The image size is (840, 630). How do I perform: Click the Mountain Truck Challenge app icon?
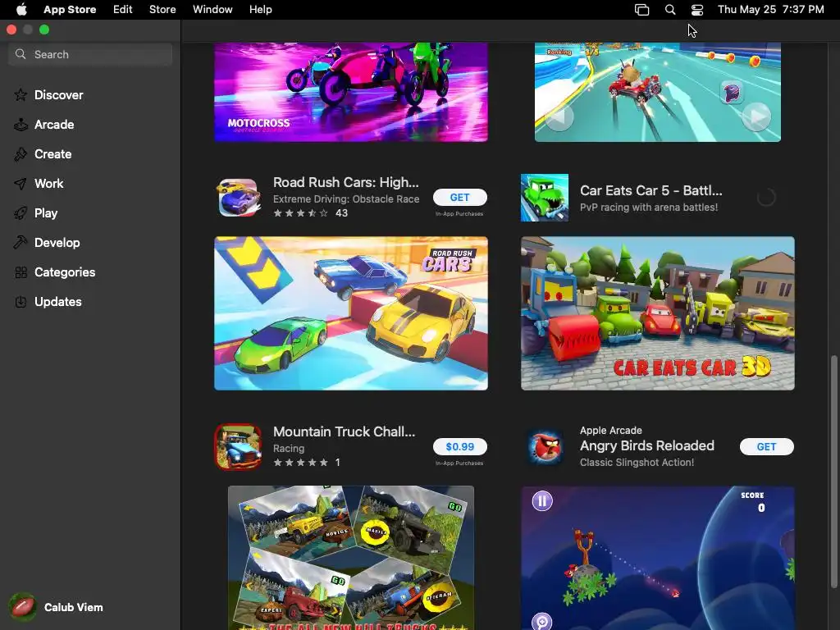point(239,447)
